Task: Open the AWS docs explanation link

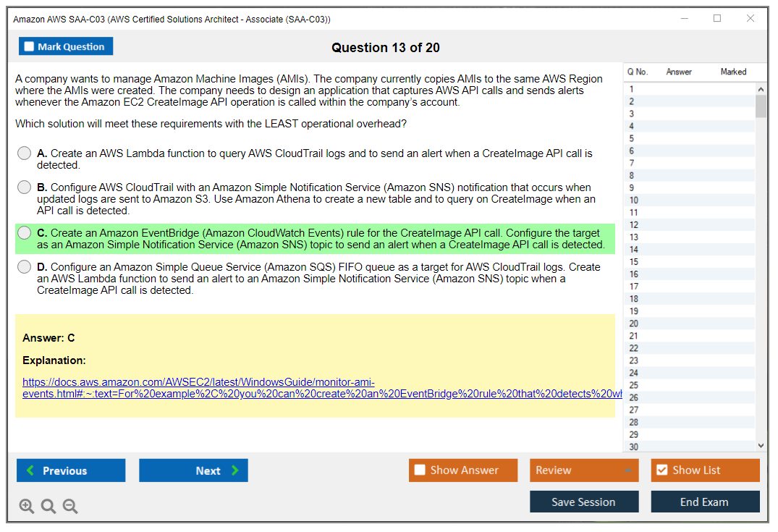Action: coord(198,382)
